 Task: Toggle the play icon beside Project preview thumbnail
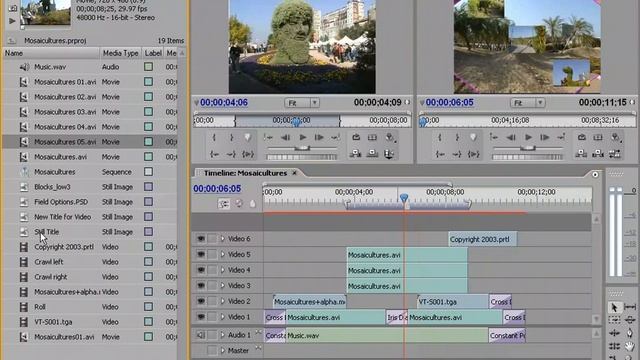(12, 21)
